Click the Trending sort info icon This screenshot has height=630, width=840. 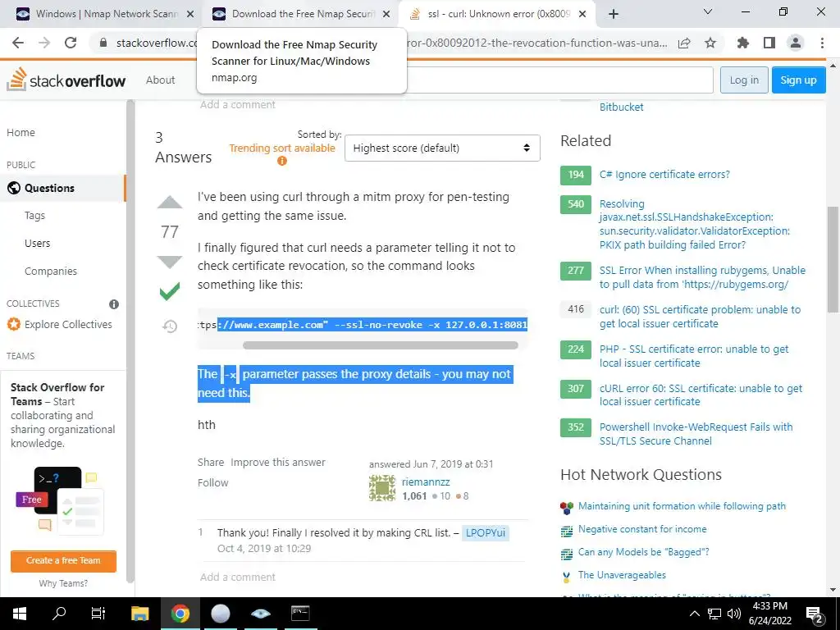(x=282, y=161)
